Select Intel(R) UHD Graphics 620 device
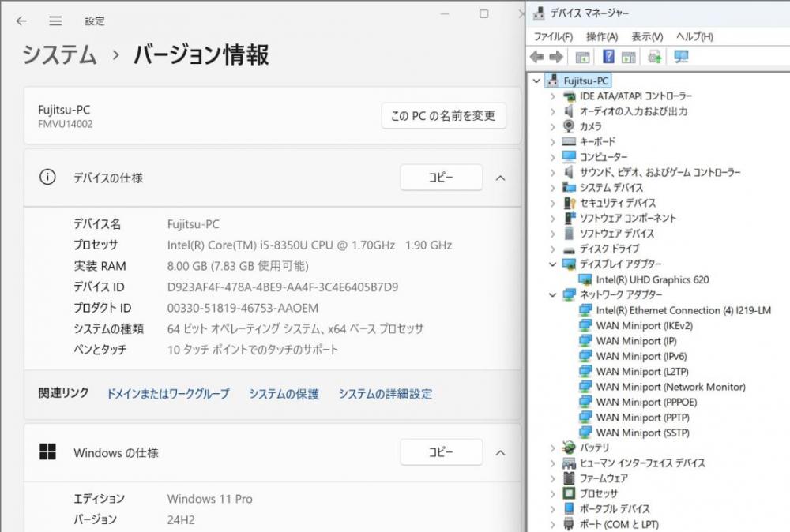The image size is (790, 532). [653, 280]
